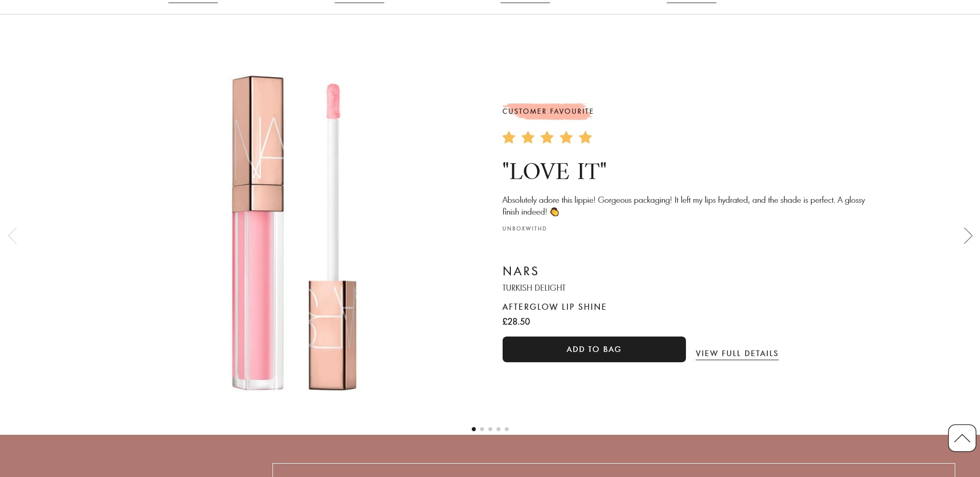This screenshot has width=980, height=477.
Task: Click the fifth star of the review rating
Action: (585, 137)
